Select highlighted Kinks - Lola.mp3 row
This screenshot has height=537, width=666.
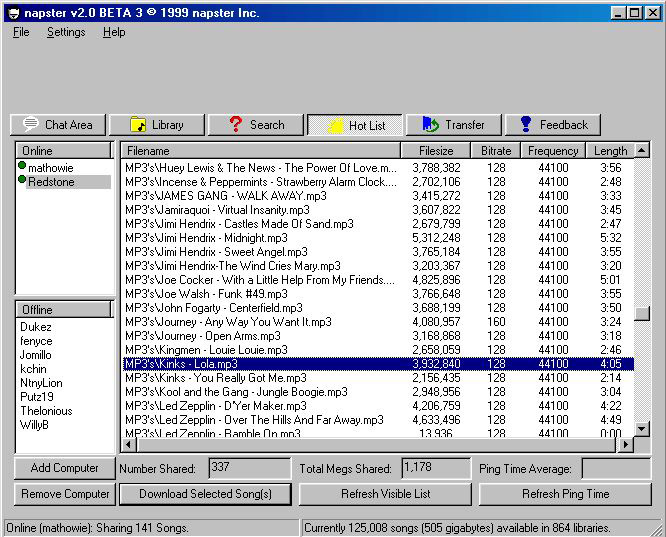[378, 364]
